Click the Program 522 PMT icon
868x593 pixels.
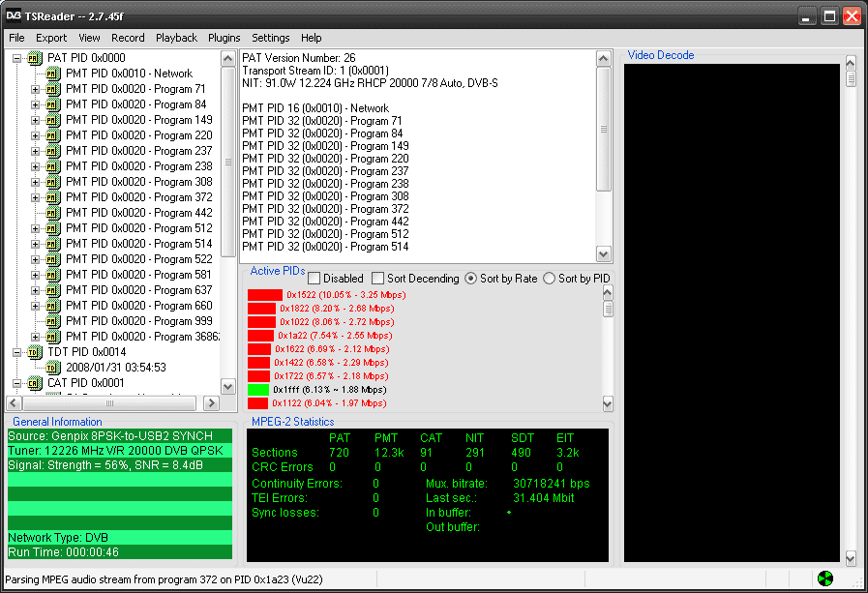[52, 259]
